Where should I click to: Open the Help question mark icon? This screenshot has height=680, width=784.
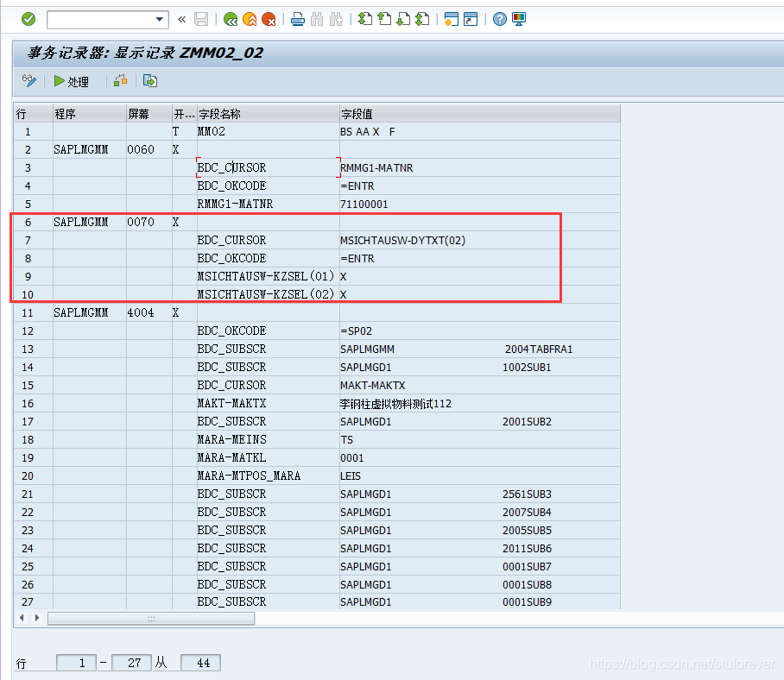click(x=500, y=20)
